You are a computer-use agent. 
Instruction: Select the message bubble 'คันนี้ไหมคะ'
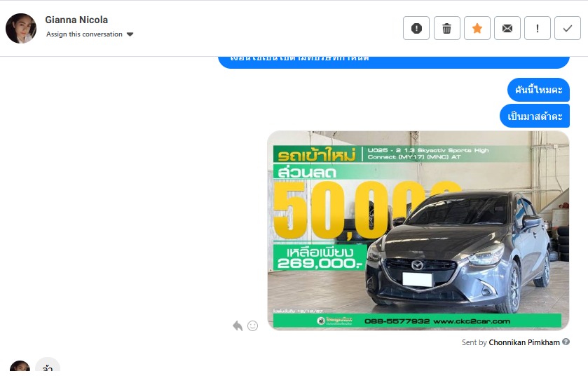[x=538, y=90]
